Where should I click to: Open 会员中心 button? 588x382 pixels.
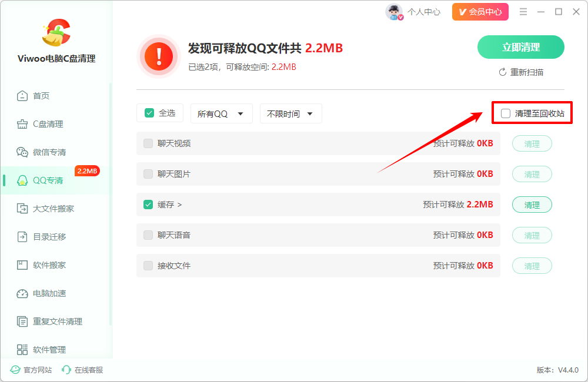[480, 12]
